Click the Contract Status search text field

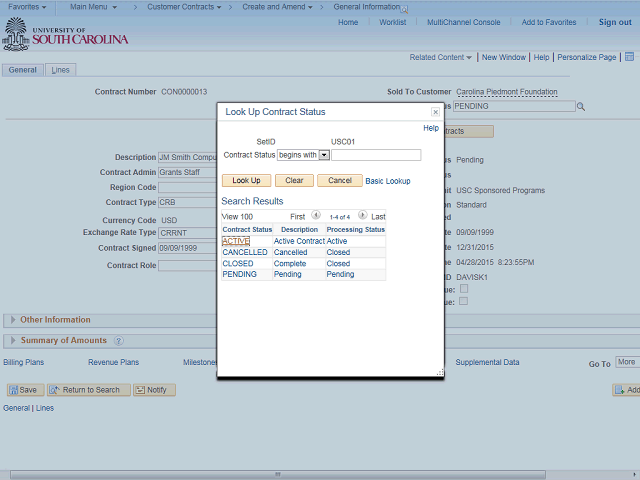click(376, 155)
